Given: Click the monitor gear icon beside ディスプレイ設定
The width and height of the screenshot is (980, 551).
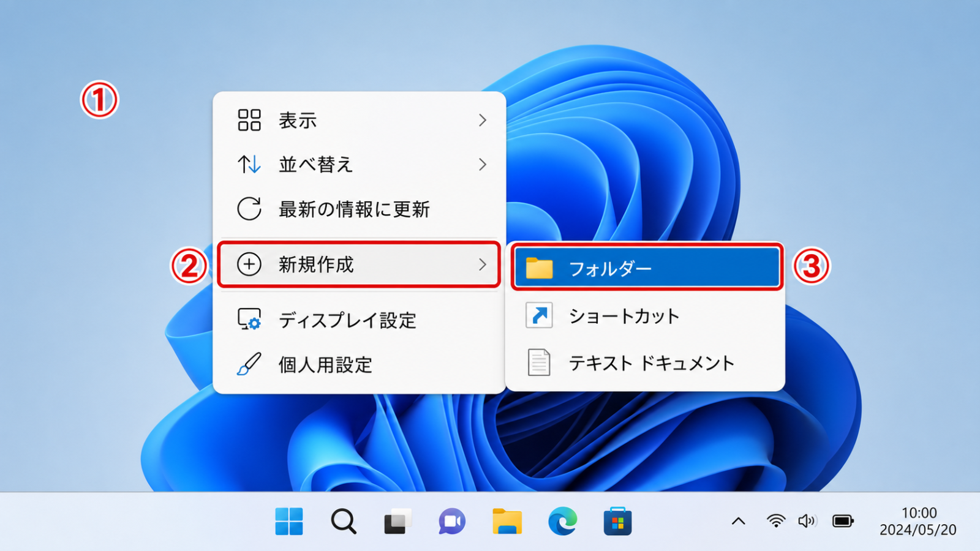Looking at the screenshot, I should tap(249, 320).
